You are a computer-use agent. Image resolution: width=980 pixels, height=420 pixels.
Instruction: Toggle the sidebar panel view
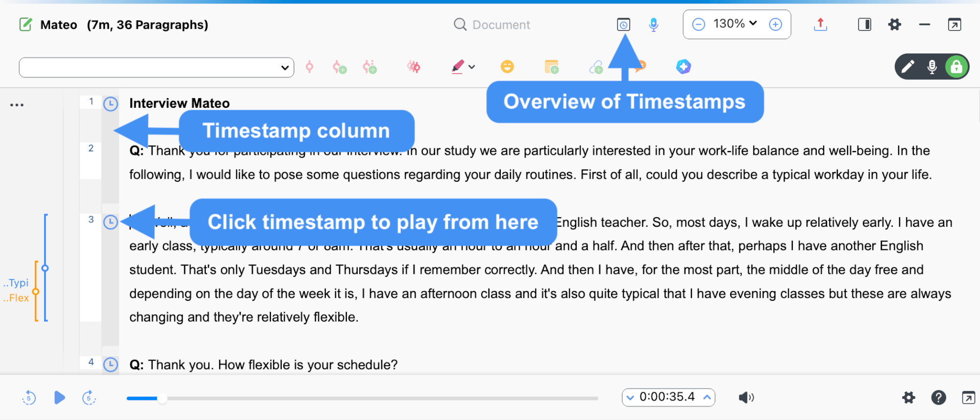pyautogui.click(x=865, y=25)
